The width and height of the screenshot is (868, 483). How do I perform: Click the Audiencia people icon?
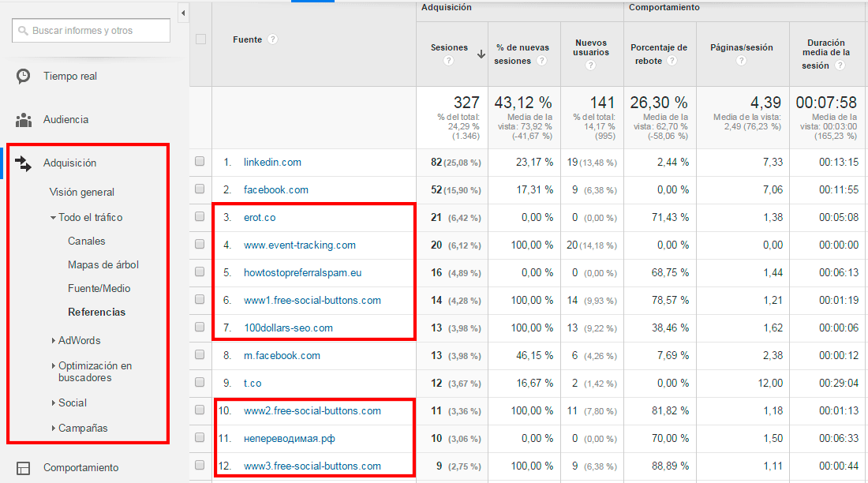[x=24, y=120]
